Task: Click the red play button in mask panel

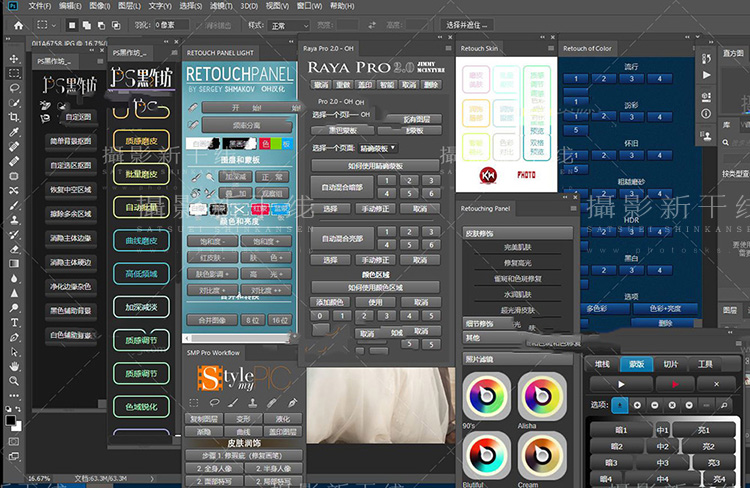Action: 675,384
